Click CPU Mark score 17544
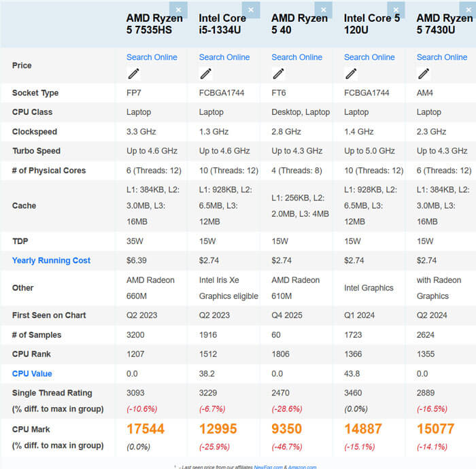The image size is (476, 469). [146, 429]
